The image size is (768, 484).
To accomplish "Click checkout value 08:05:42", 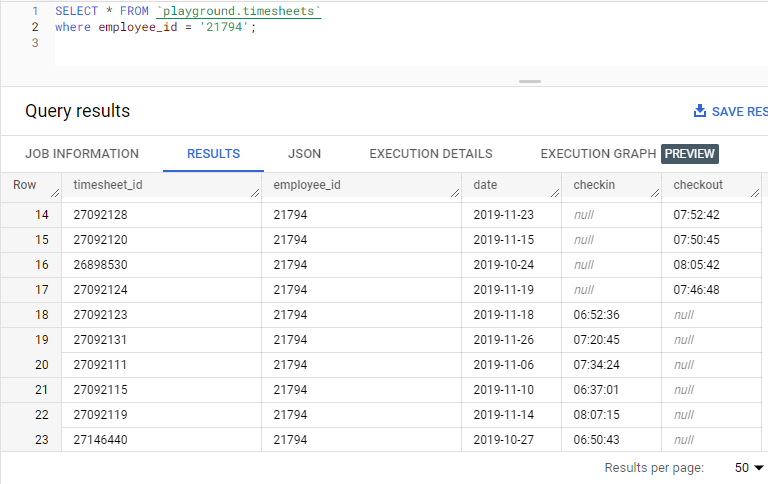I will click(x=696, y=265).
